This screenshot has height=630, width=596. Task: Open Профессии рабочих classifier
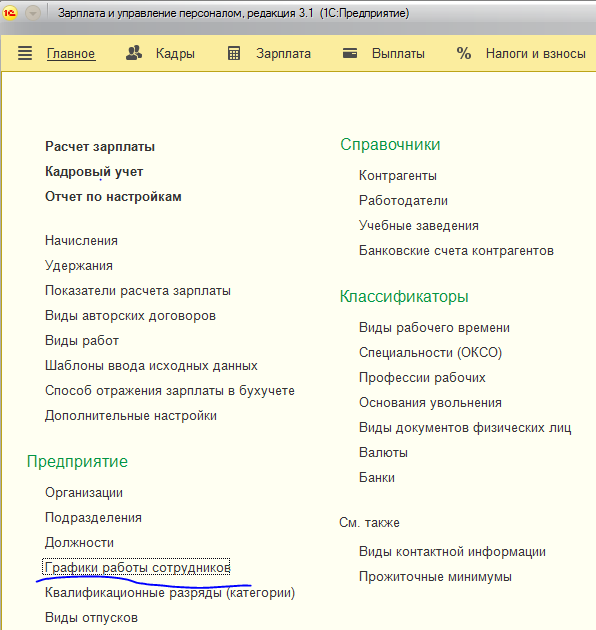click(x=422, y=377)
